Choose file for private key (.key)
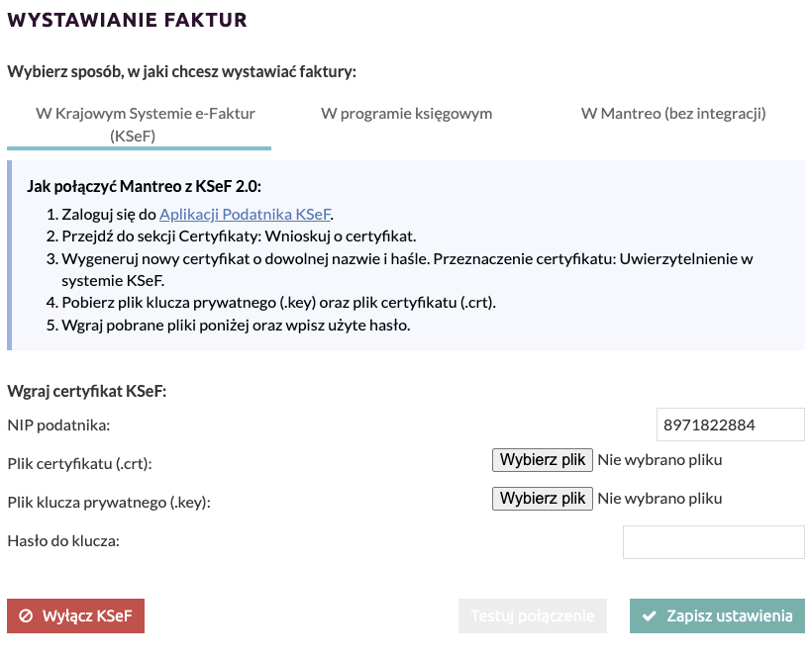This screenshot has height=660, width=812. (x=543, y=499)
